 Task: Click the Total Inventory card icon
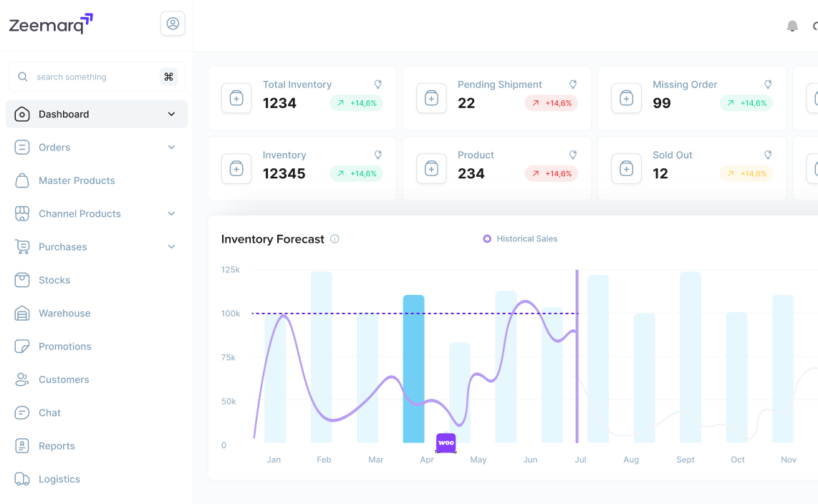pyautogui.click(x=236, y=98)
